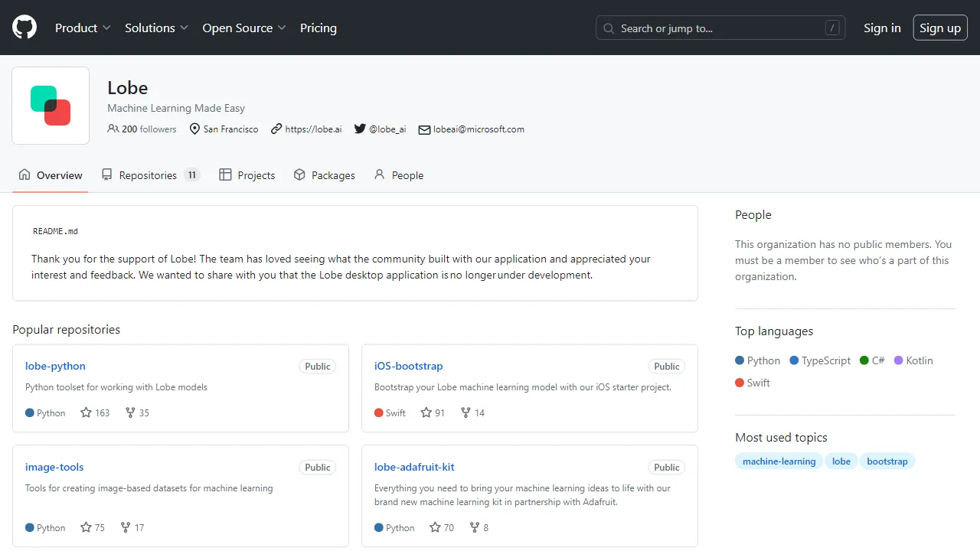Filter by Swift in Top languages

coord(753,383)
